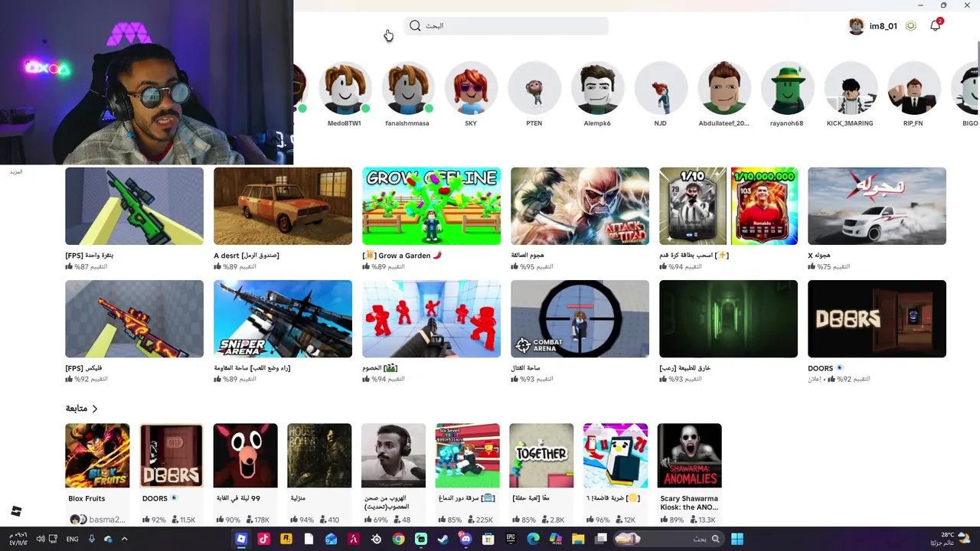Open the هجوله X truck game thumbnail

click(877, 206)
